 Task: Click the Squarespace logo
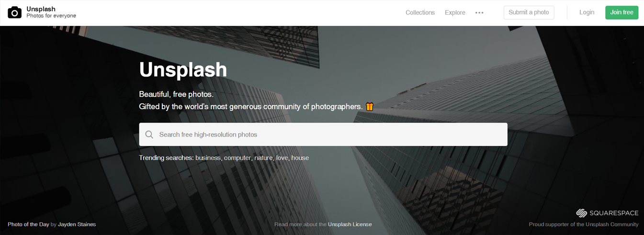[607, 213]
